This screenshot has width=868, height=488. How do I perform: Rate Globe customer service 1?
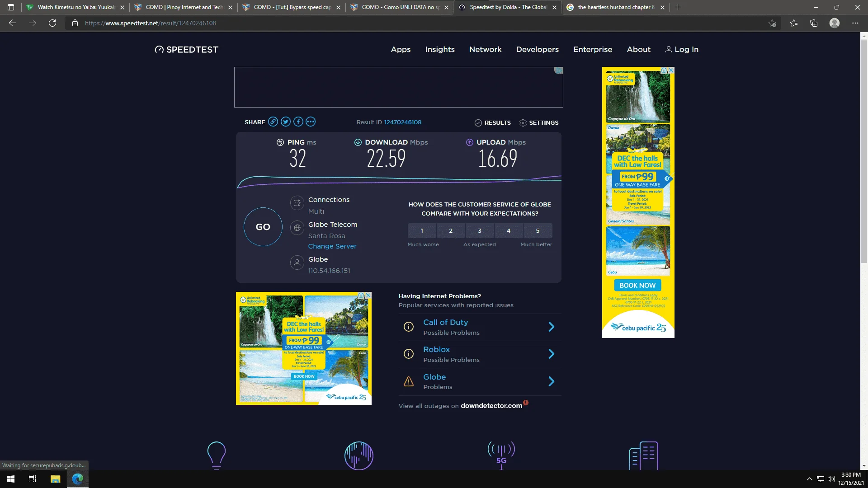pyautogui.click(x=422, y=230)
